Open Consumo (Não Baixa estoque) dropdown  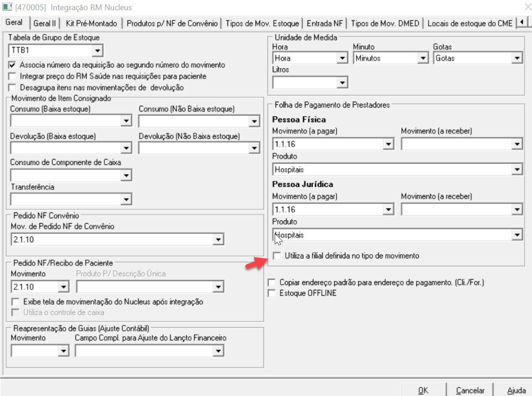[254, 121]
